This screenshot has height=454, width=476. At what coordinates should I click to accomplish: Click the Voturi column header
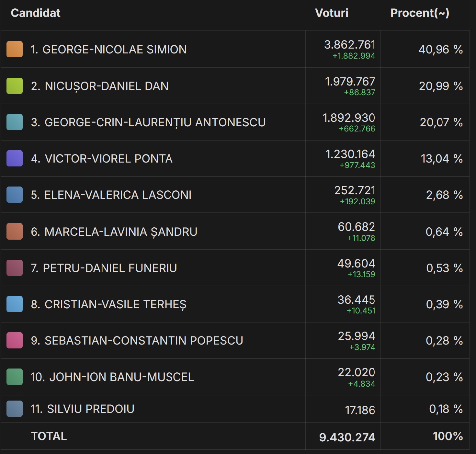[x=332, y=13]
